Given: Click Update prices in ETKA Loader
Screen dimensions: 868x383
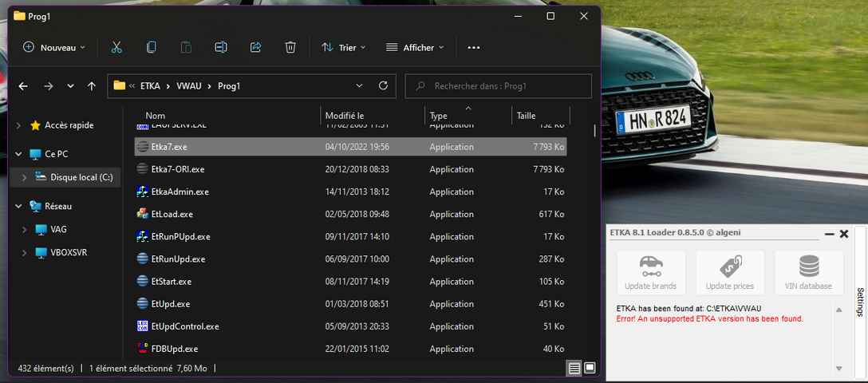Looking at the screenshot, I should point(730,272).
